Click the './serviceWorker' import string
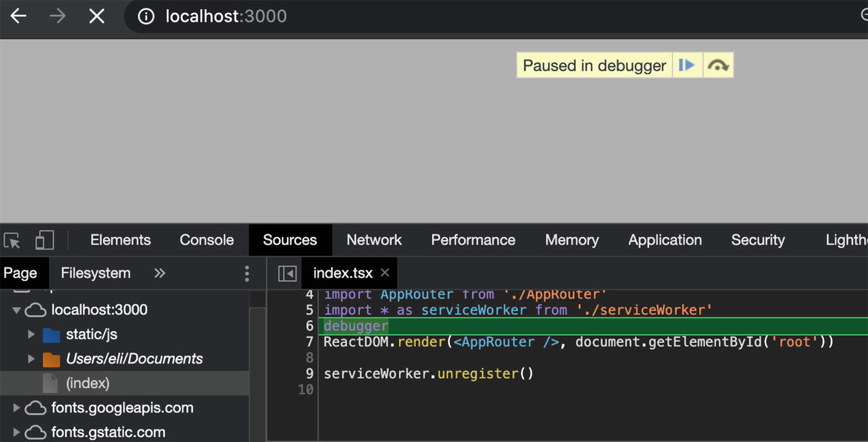The height and width of the screenshot is (442, 868). point(644,310)
